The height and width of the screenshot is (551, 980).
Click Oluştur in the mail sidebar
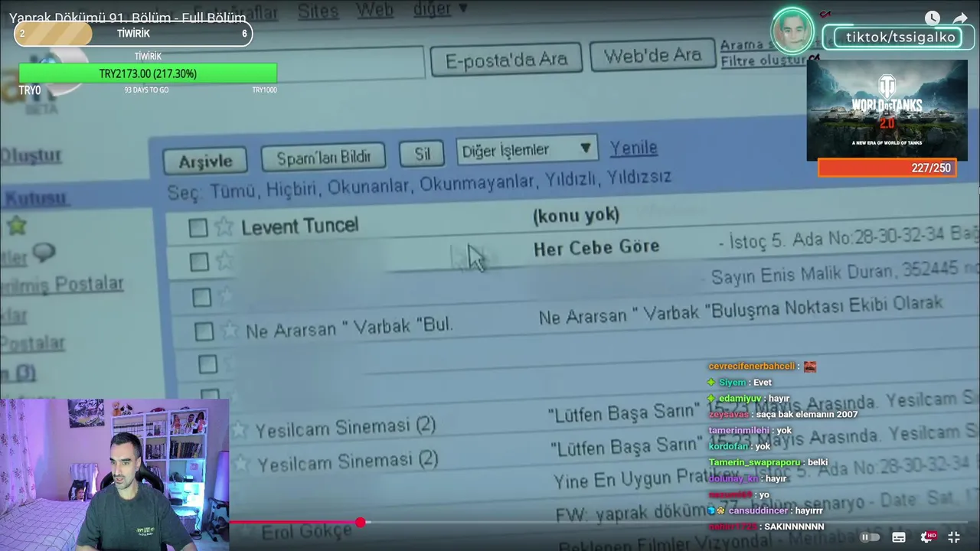[31, 155]
